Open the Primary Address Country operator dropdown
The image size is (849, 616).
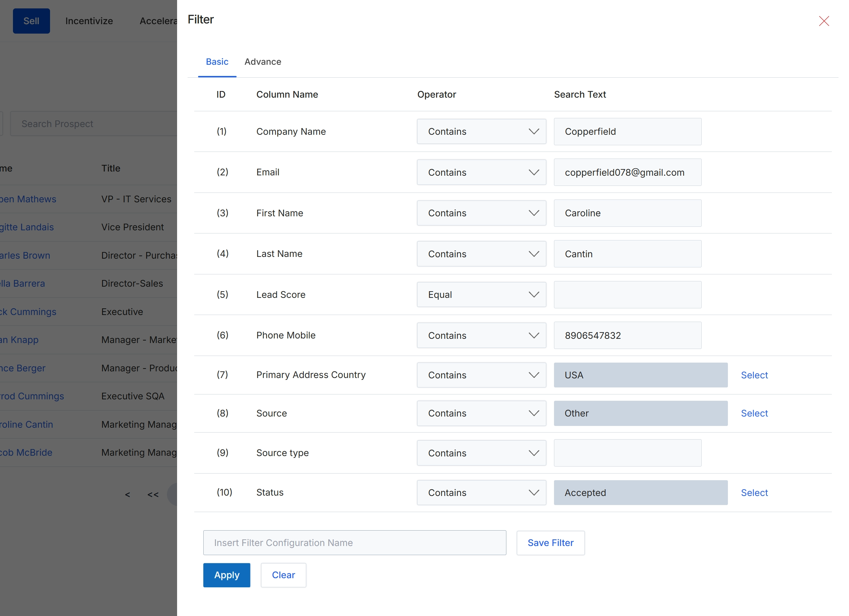coord(482,375)
